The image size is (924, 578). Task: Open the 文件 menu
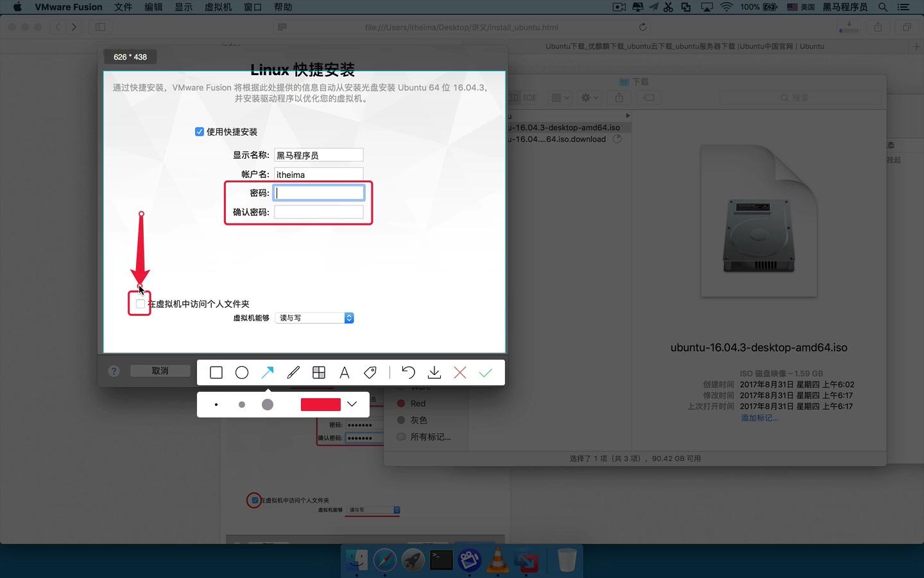(x=123, y=7)
